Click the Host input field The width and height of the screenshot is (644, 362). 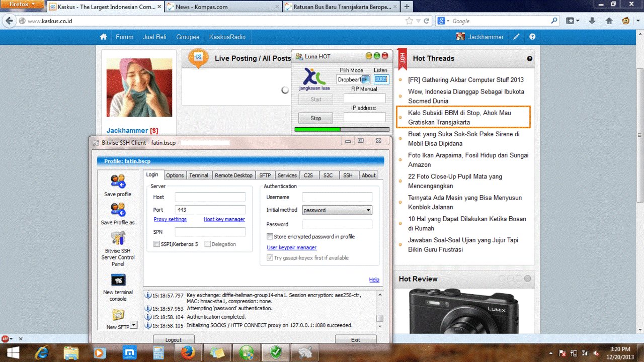point(210,197)
